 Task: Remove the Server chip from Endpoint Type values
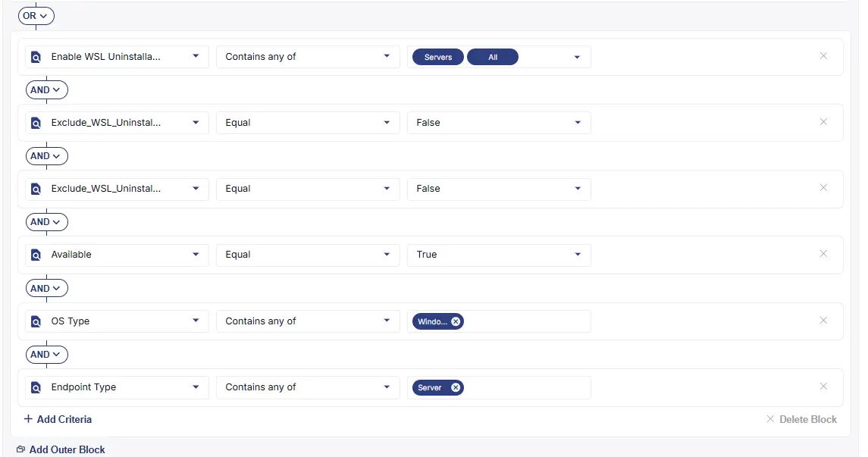[456, 387]
